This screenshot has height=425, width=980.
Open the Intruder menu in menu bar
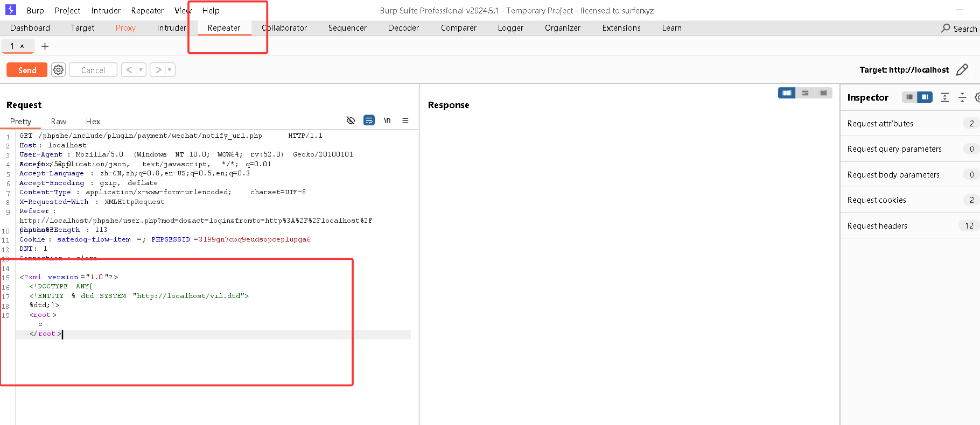click(x=106, y=11)
